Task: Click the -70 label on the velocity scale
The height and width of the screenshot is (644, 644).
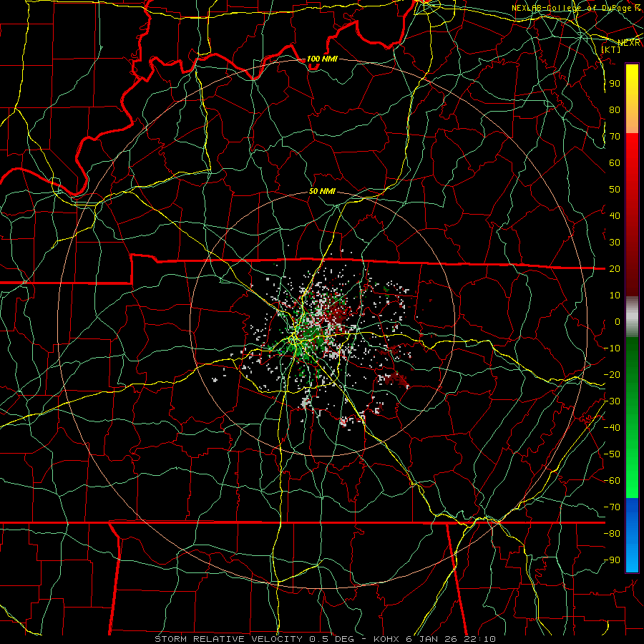Action: pyautogui.click(x=613, y=507)
